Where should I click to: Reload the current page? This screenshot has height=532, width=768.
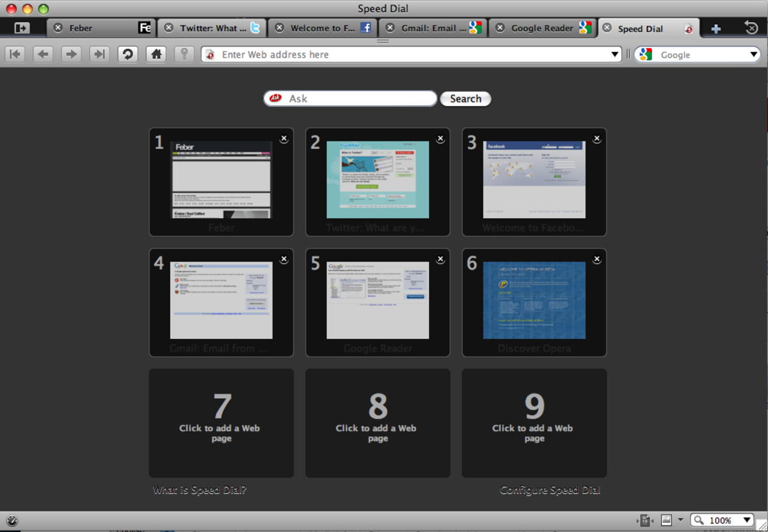127,55
